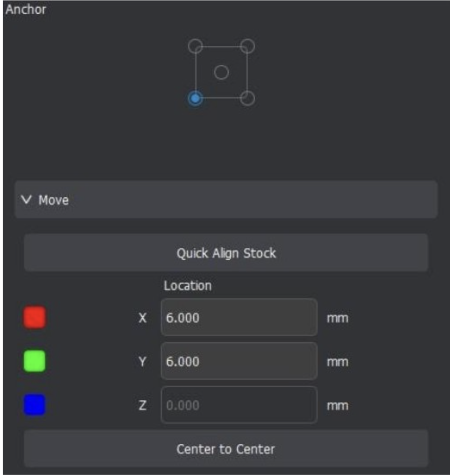The width and height of the screenshot is (450, 476).
Task: Click the red X axis swatch
Action: coord(34,318)
